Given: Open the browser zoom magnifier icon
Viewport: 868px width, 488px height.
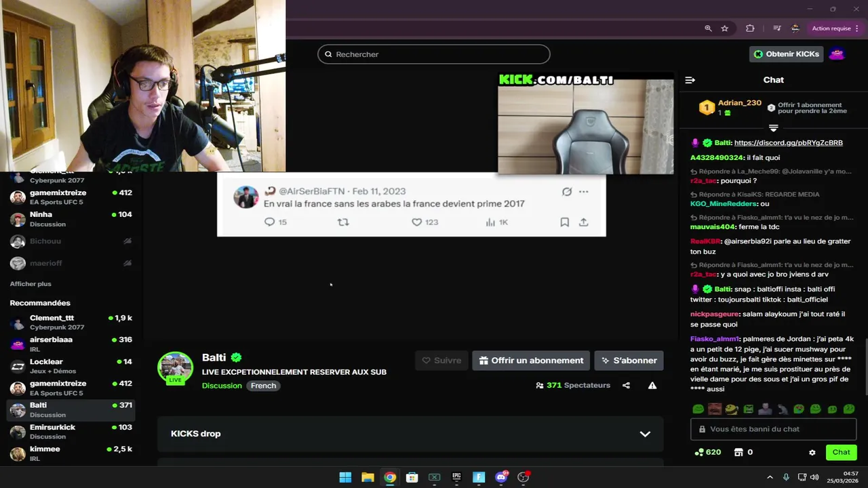Looking at the screenshot, I should click(x=708, y=28).
